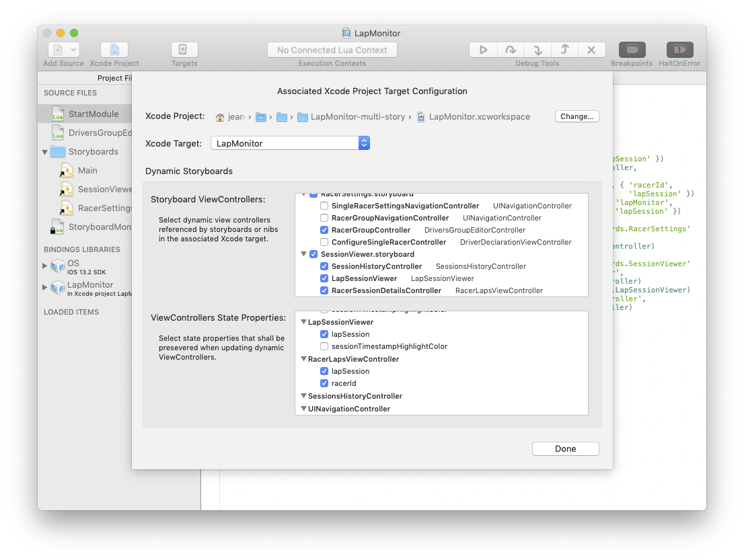Click the Xcode Project toolbar icon

coord(114,50)
